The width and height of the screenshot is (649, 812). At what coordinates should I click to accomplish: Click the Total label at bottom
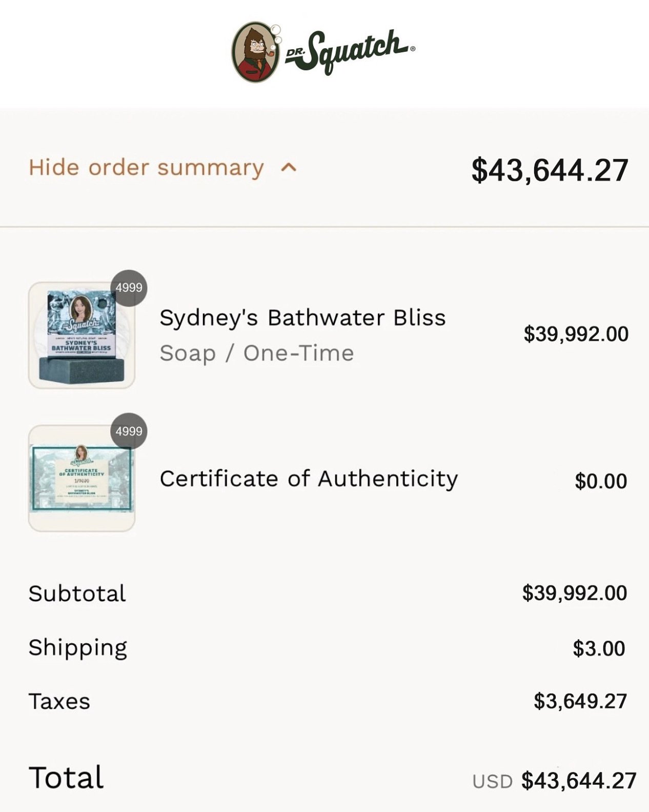tap(66, 778)
